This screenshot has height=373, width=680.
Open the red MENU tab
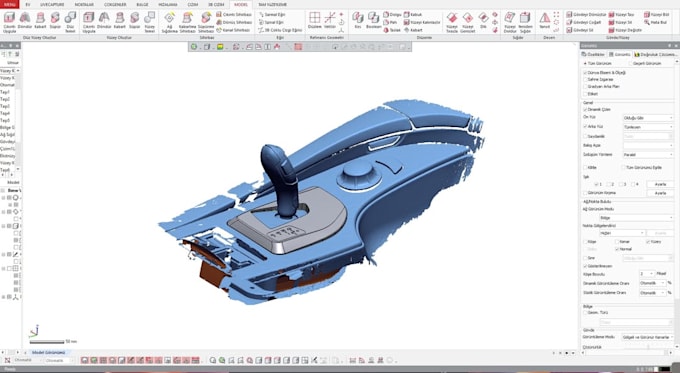point(10,4)
